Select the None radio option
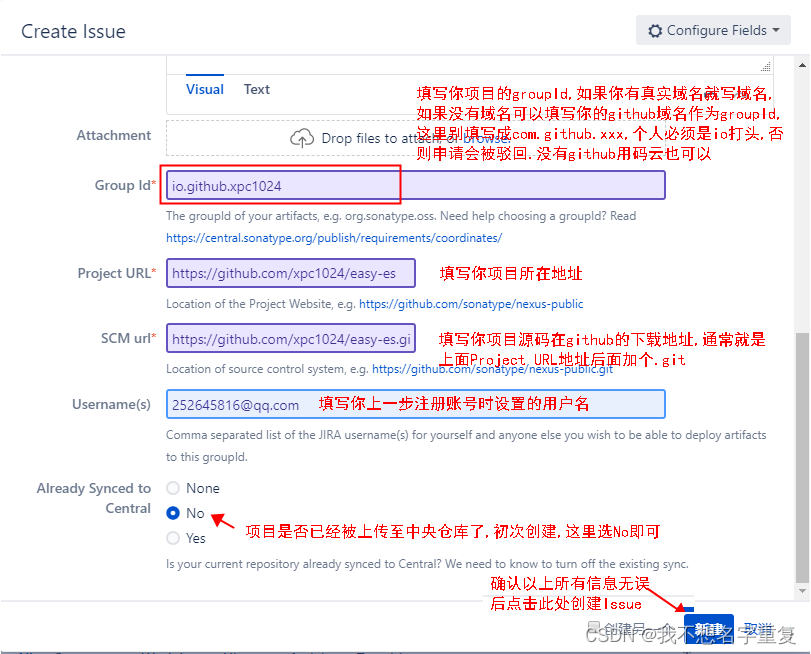The image size is (811, 654). 173,488
